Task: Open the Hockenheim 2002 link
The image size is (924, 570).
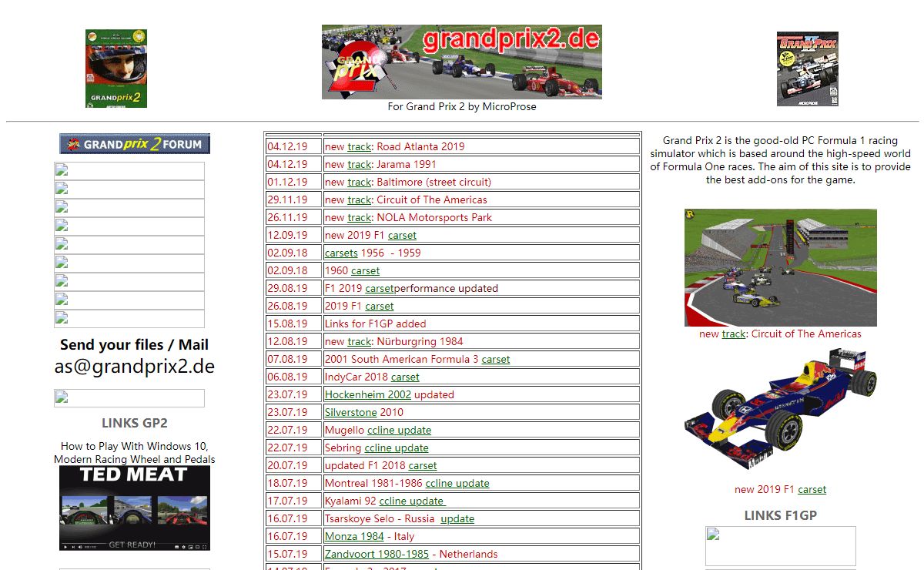Action: [368, 394]
